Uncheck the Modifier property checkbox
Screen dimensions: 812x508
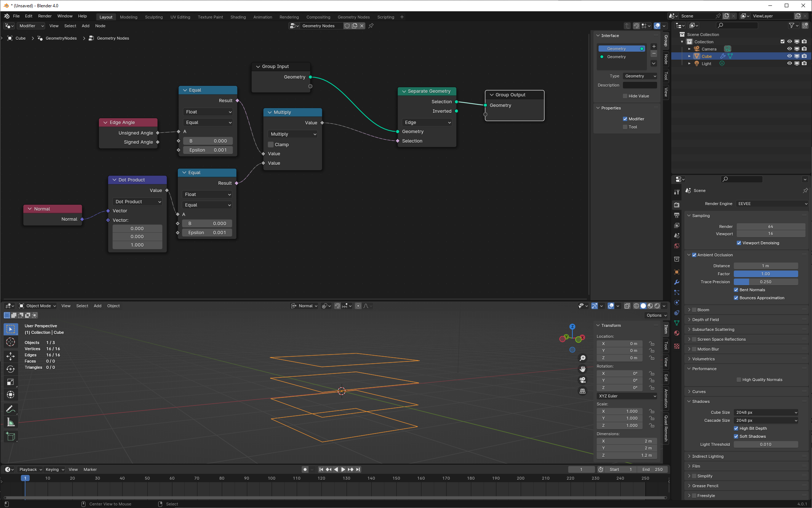(625, 119)
